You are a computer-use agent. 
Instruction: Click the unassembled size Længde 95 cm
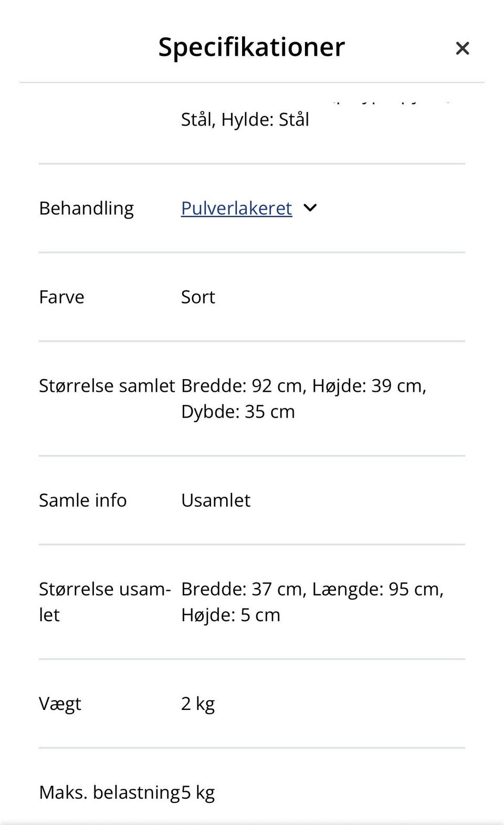(379, 589)
